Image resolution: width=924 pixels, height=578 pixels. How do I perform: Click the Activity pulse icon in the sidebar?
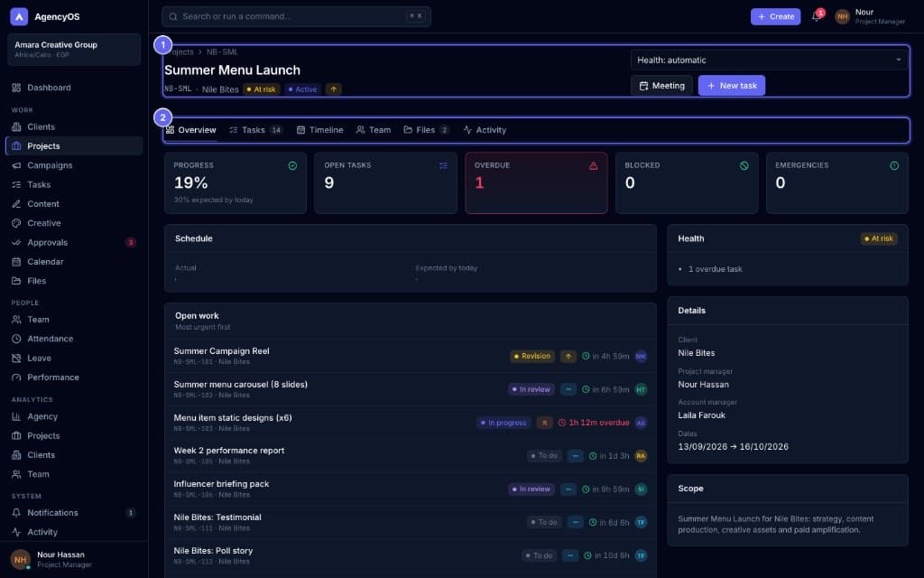pos(16,532)
